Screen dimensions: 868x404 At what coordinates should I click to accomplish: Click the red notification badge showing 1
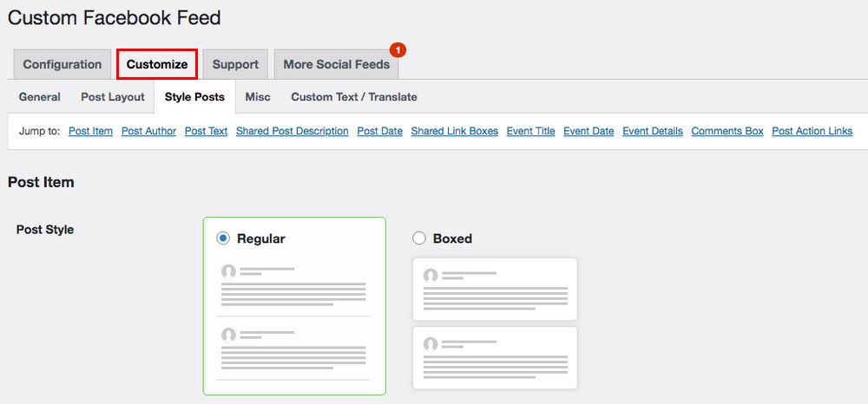(398, 50)
